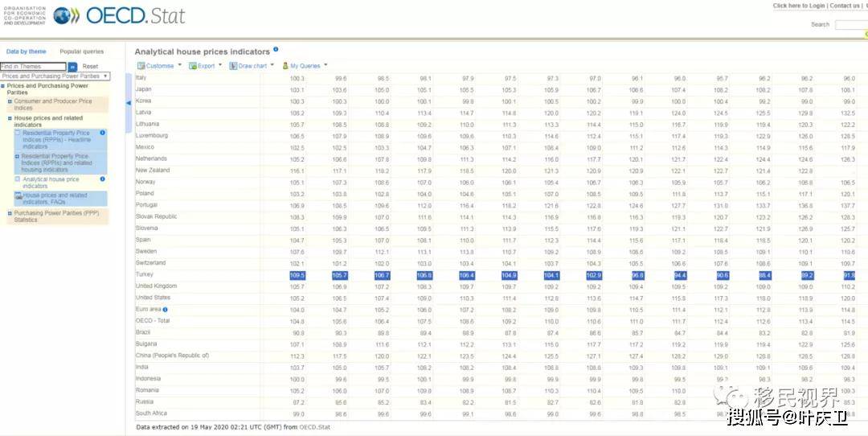The height and width of the screenshot is (436, 868).
Task: Click the Find in Themes input field
Action: (33, 67)
